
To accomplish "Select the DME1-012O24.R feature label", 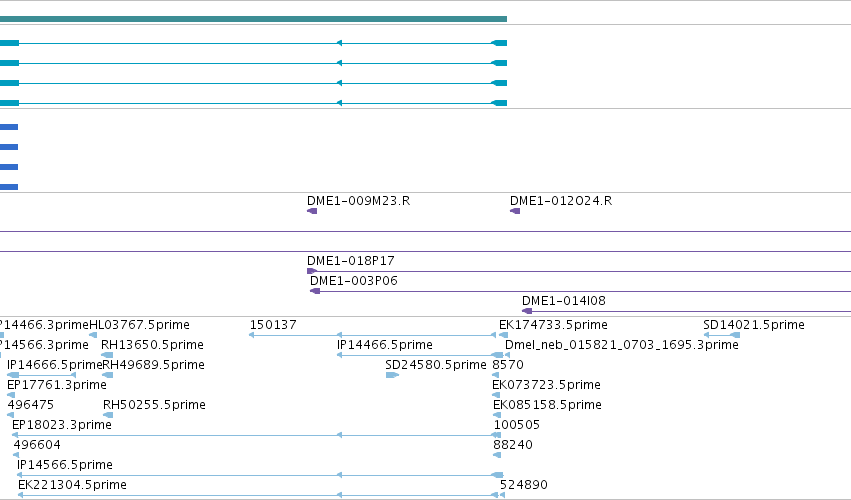I will pyautogui.click(x=561, y=201).
